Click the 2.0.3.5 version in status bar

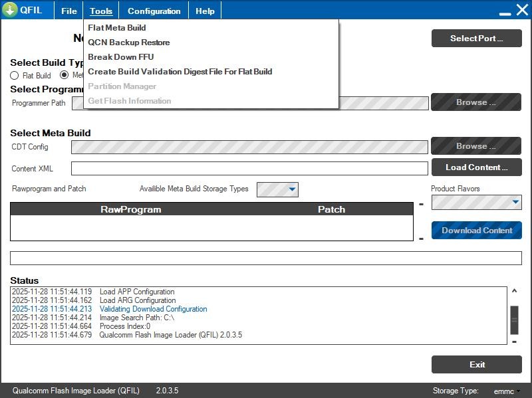pyautogui.click(x=167, y=391)
